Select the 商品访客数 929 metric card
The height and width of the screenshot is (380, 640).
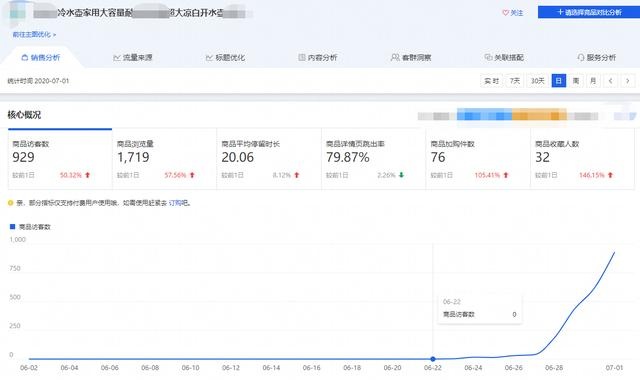click(x=60, y=159)
